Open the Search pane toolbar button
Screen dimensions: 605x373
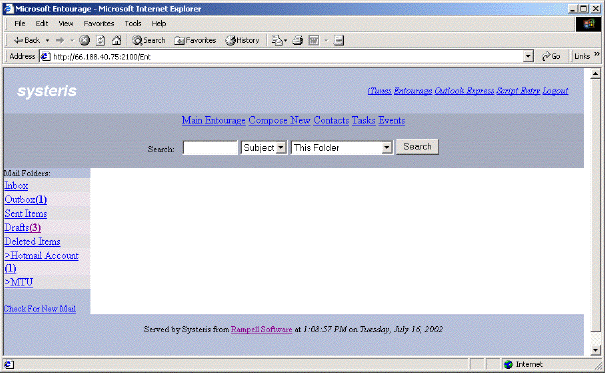(x=149, y=40)
